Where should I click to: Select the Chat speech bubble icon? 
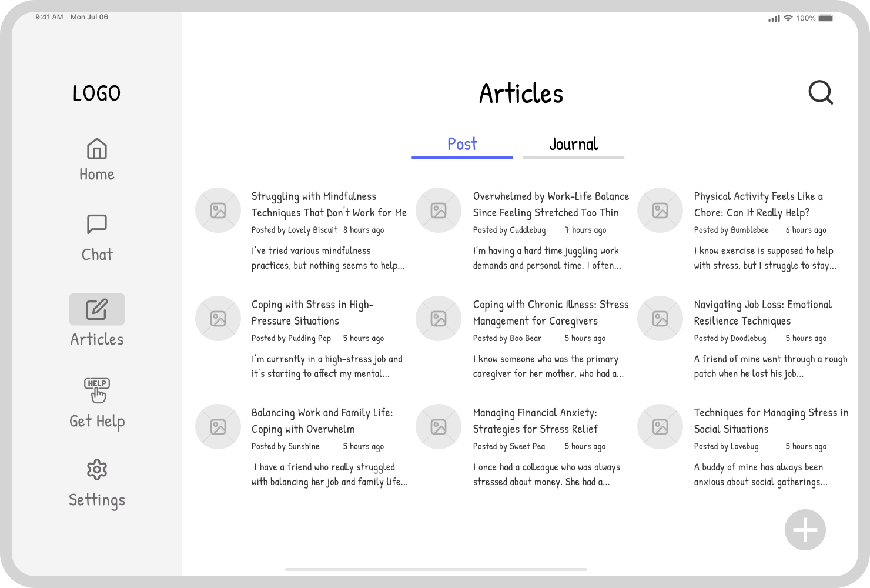tap(96, 224)
